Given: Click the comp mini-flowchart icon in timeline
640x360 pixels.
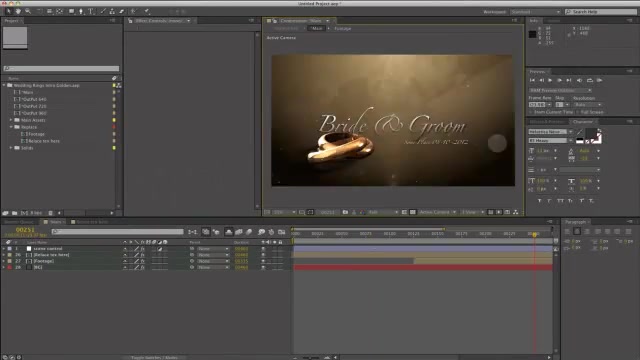Looking at the screenshot, I should [192, 232].
